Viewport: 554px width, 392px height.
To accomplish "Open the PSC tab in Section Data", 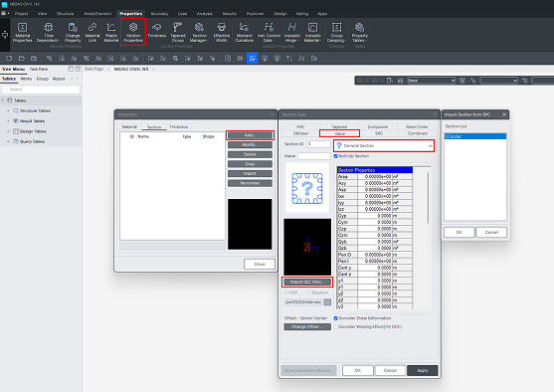I will click(300, 126).
